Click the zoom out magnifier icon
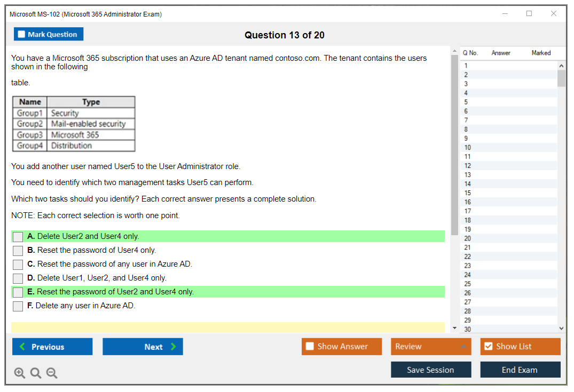Viewport: 574px width, 392px height. pos(52,373)
